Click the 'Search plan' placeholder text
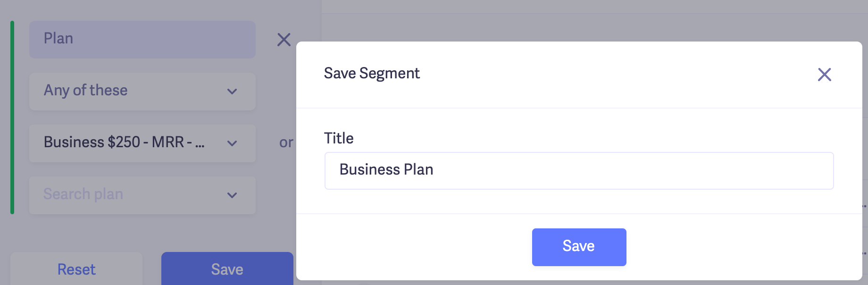Viewport: 868px width, 285px height. pos(83,194)
